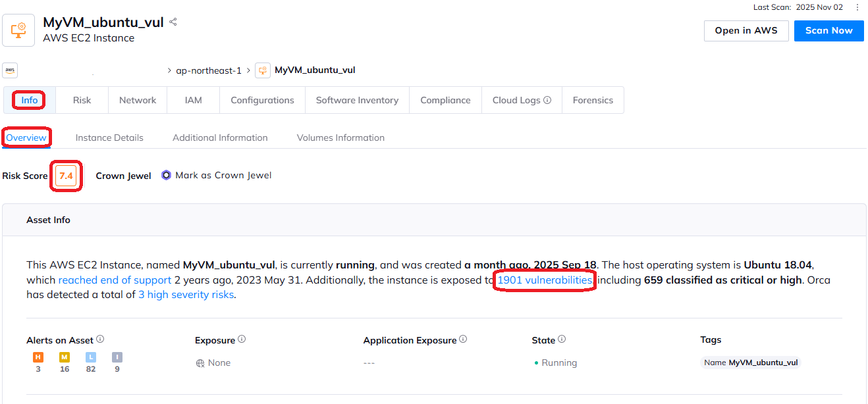
Task: Click the Crown Jewel hexagon icon
Action: click(x=167, y=176)
